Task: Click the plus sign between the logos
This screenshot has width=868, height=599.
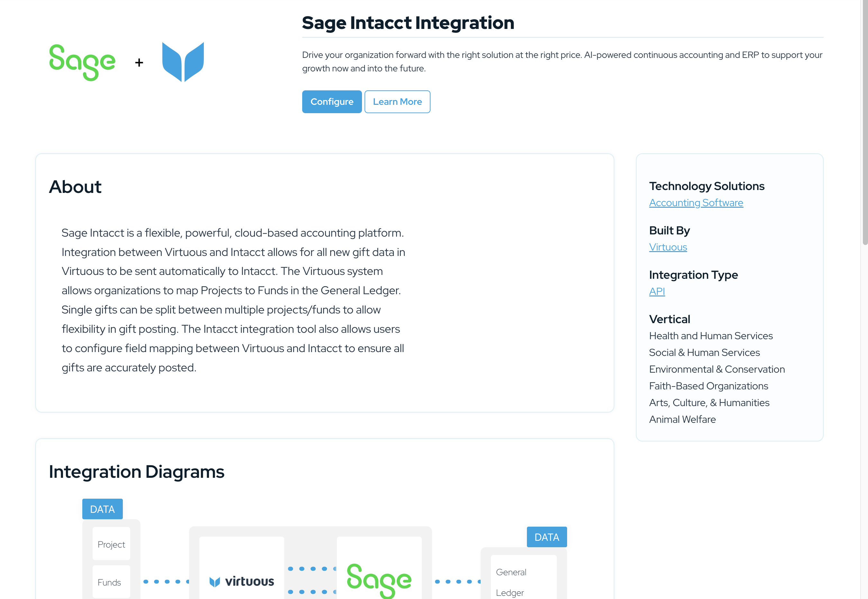Action: pos(139,62)
